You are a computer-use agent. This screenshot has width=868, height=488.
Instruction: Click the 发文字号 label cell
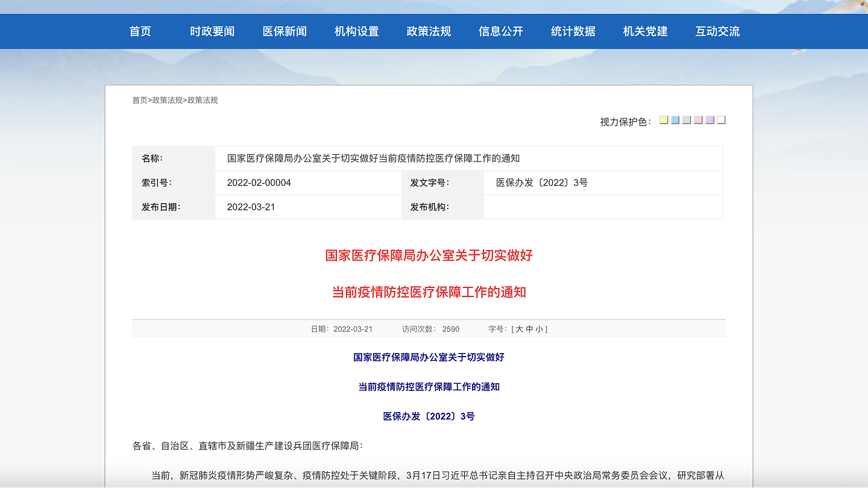pyautogui.click(x=442, y=183)
